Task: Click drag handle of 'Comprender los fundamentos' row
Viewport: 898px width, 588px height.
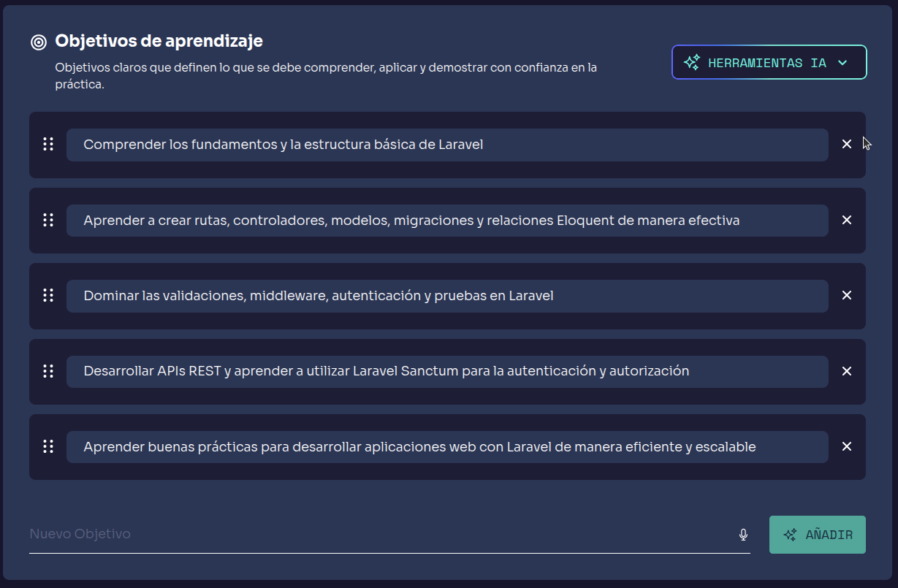Action: click(x=48, y=145)
